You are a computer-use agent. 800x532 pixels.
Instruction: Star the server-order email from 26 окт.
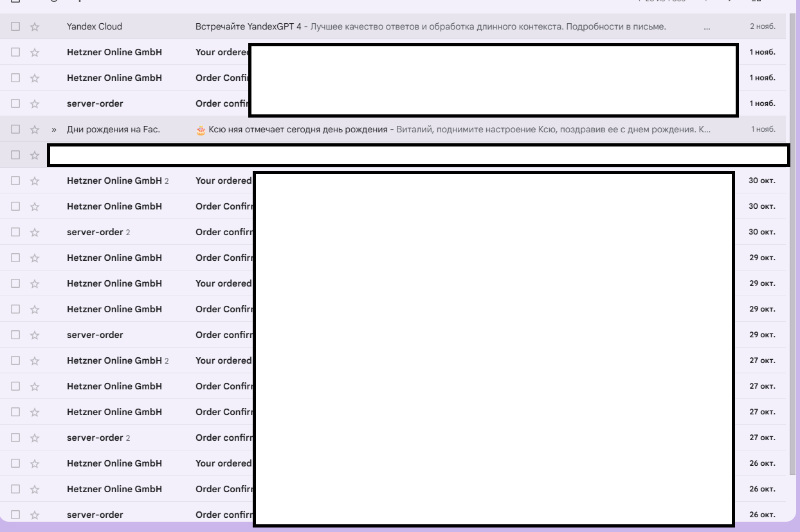click(35, 515)
